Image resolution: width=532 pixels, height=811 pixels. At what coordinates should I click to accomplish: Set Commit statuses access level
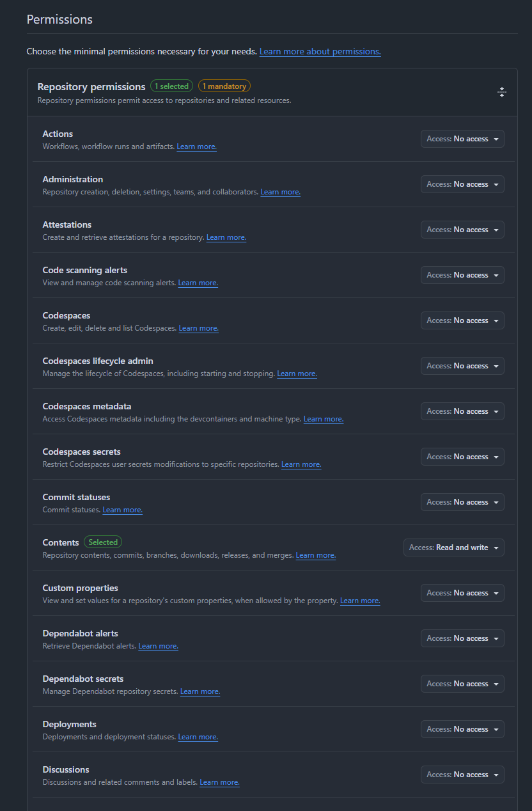click(462, 502)
